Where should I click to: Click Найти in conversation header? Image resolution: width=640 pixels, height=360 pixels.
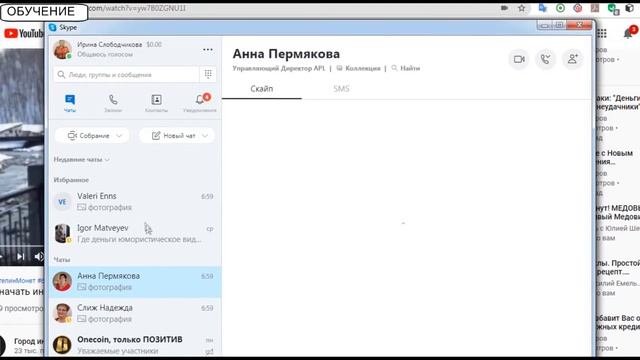click(406, 68)
